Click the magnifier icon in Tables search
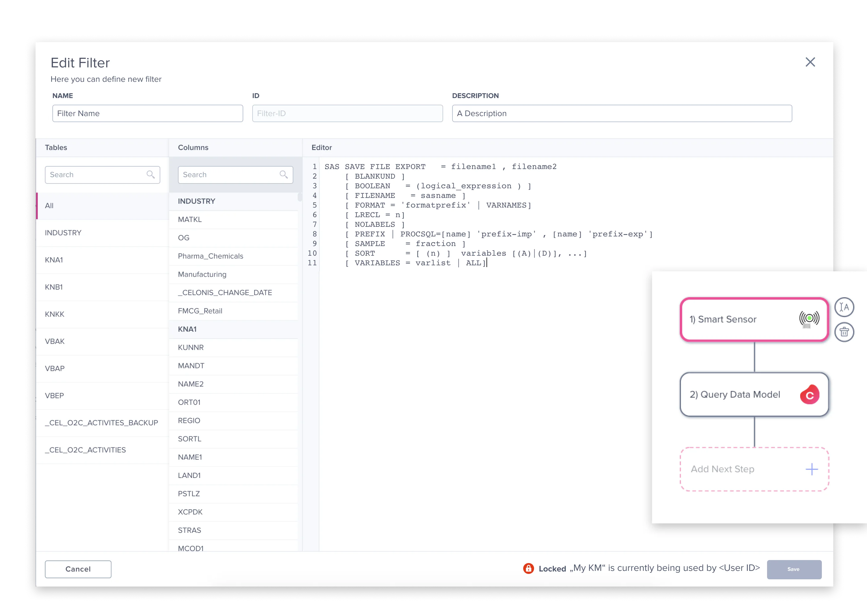 151,174
